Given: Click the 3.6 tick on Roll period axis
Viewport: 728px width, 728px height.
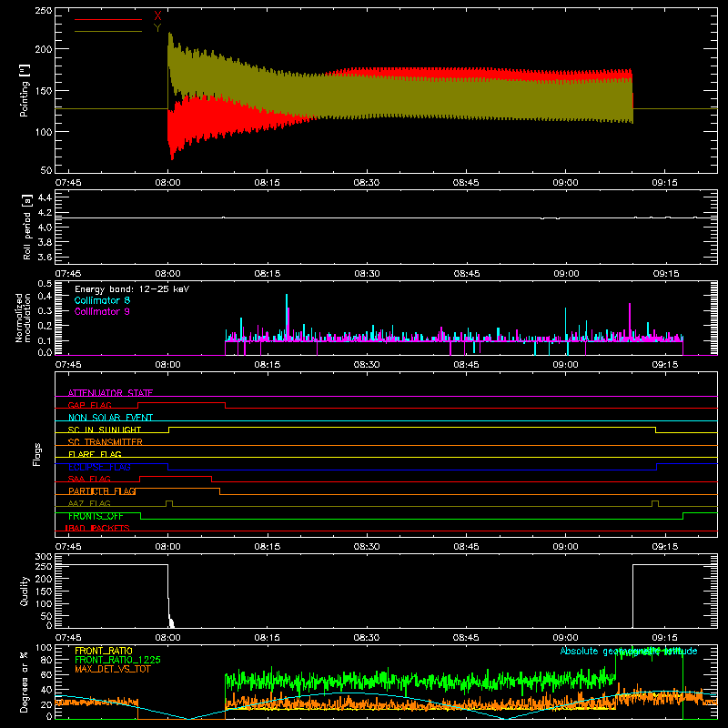Looking at the screenshot, I should [45, 257].
